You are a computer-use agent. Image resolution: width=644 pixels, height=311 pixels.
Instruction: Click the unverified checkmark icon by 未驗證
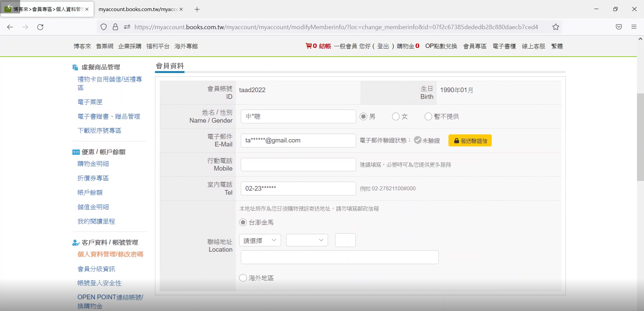[418, 140]
